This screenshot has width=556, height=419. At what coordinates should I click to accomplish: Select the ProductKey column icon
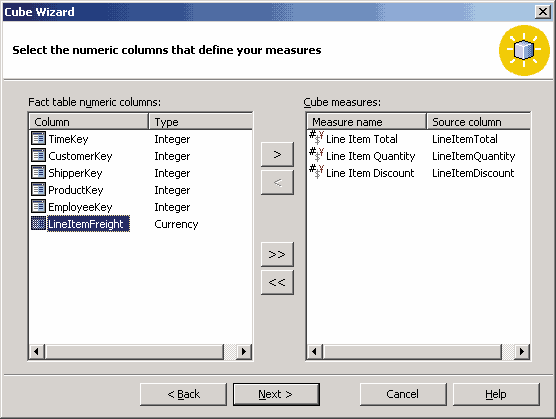tap(38, 190)
